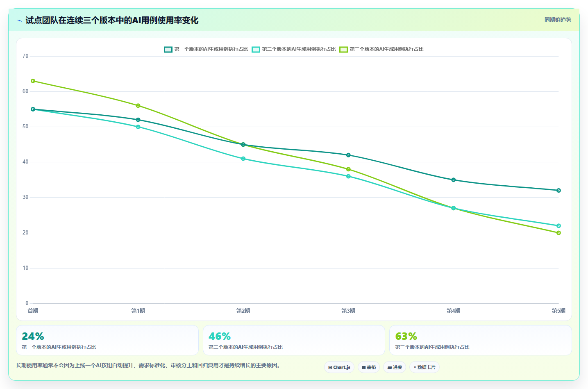Click first-version data point at 第4期 (35)
The height and width of the screenshot is (389, 588).
click(x=453, y=180)
